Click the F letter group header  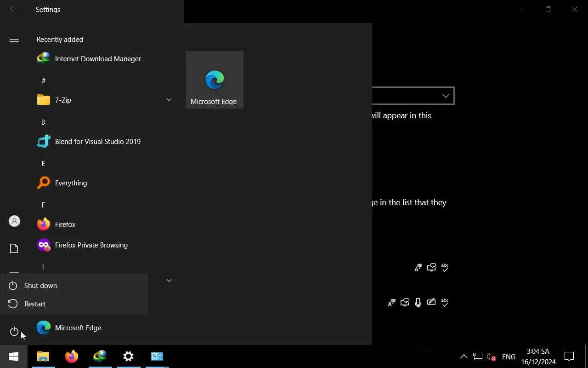pos(43,205)
